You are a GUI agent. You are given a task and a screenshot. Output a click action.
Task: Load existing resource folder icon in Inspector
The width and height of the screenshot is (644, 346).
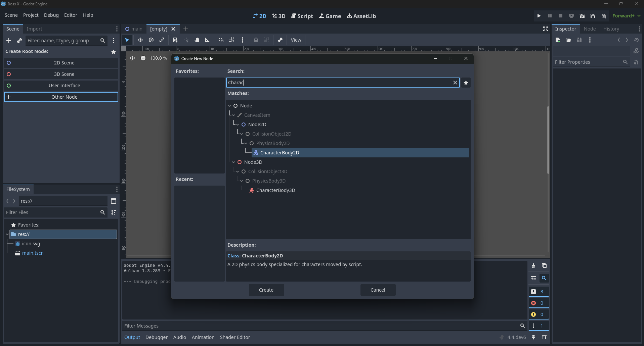click(x=568, y=40)
